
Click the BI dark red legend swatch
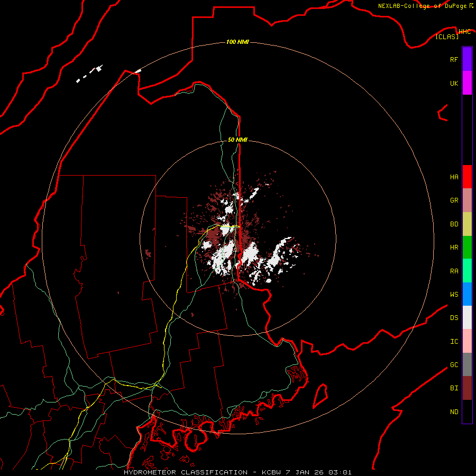tap(467, 388)
